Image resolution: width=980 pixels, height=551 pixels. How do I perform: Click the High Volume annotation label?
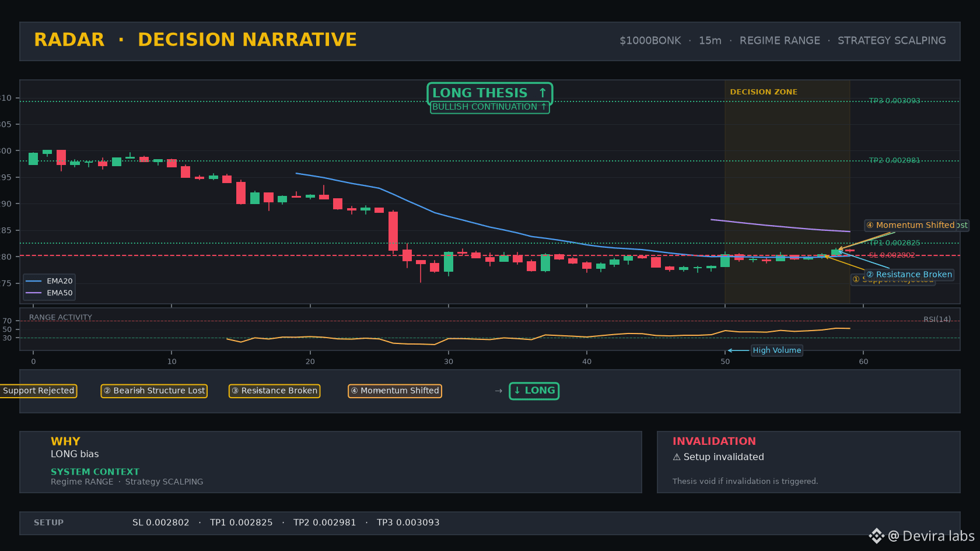(776, 350)
